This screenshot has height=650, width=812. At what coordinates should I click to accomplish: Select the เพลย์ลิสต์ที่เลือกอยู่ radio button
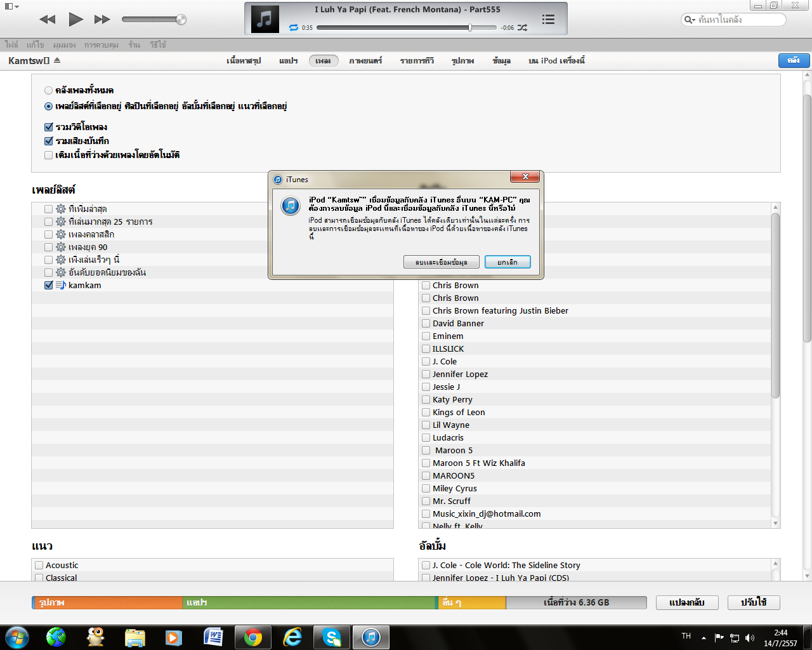[x=48, y=106]
